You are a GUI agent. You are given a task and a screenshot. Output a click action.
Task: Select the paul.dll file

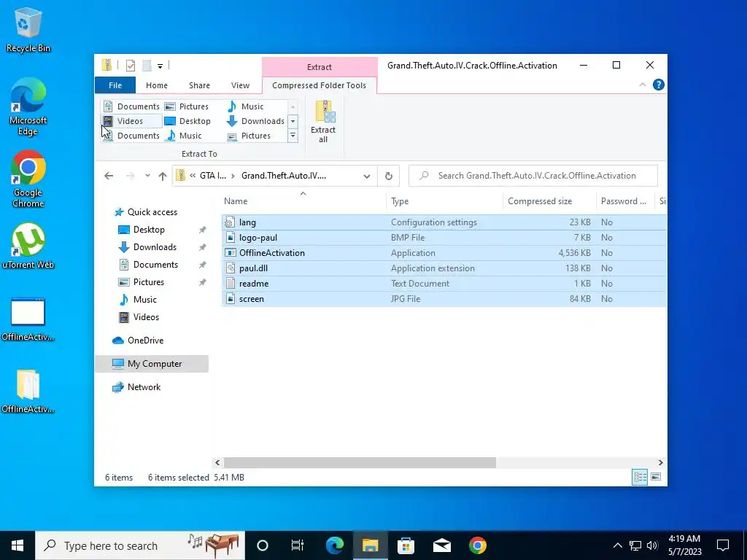(x=444, y=268)
